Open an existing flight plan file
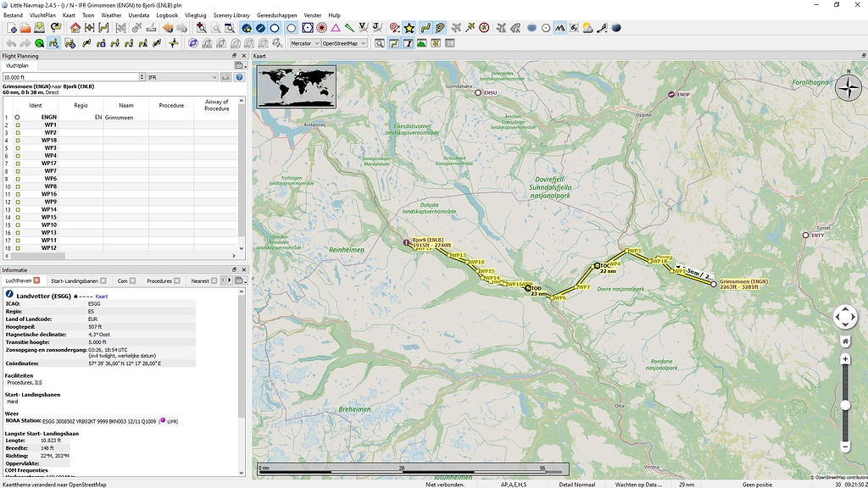 [26, 28]
